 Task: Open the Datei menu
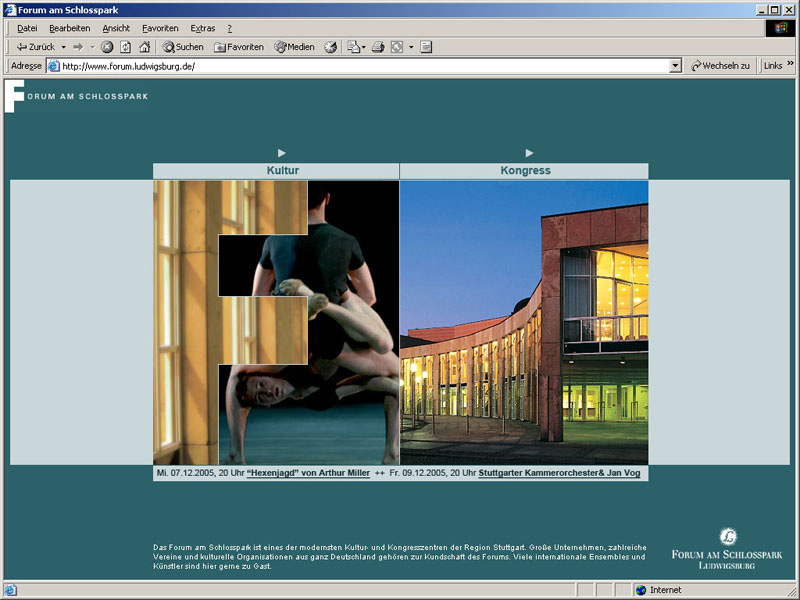(27, 28)
